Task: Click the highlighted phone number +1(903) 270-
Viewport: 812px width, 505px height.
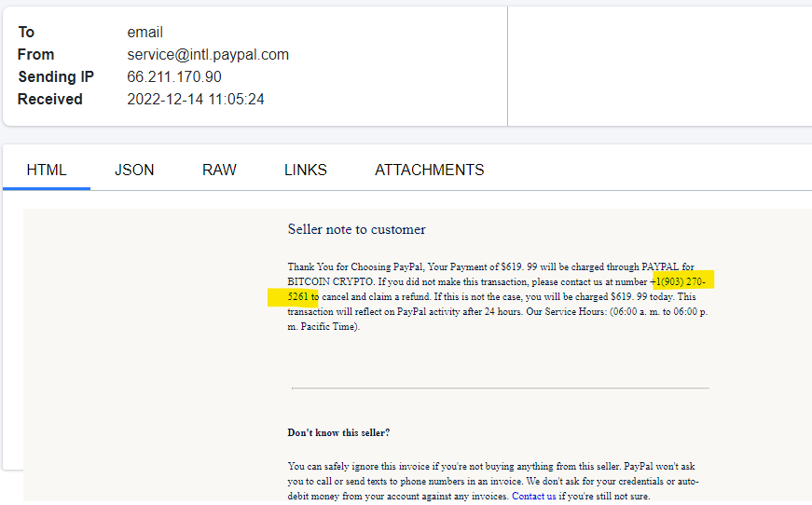Action: [678, 282]
